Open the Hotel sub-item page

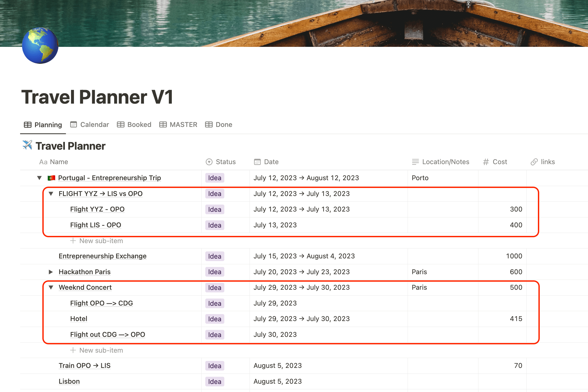(79, 319)
